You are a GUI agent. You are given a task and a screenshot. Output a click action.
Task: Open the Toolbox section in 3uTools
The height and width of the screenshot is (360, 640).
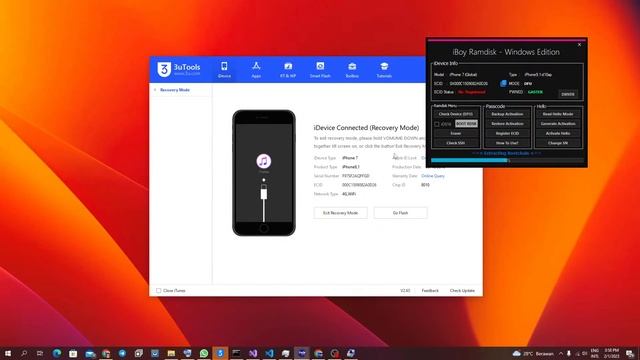pyautogui.click(x=352, y=69)
